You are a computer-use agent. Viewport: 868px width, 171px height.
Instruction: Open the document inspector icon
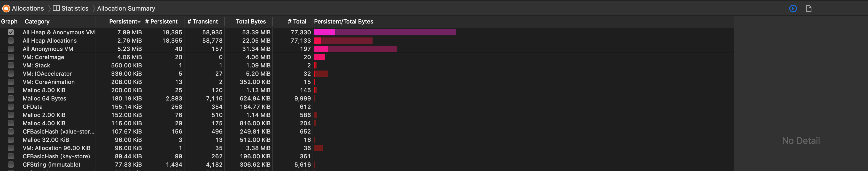coord(808,9)
